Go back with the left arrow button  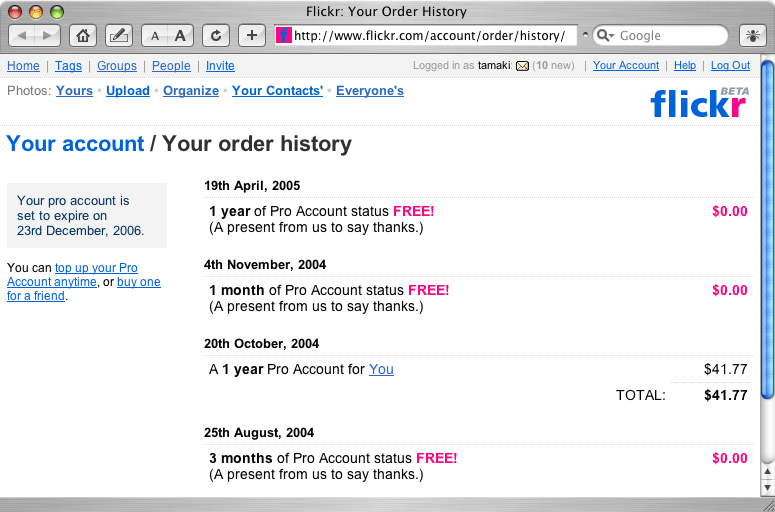(23, 35)
